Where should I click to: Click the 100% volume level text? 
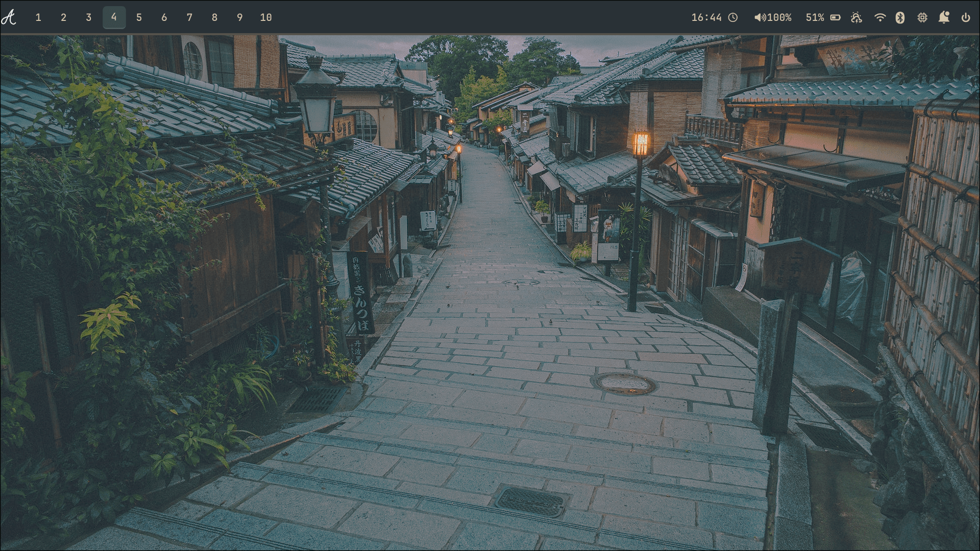[779, 17]
